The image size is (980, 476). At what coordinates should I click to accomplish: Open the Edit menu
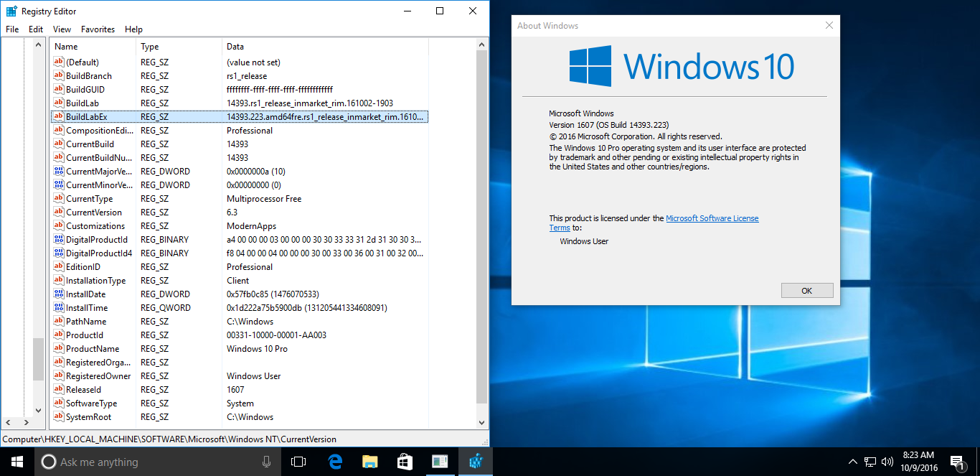pyautogui.click(x=36, y=29)
